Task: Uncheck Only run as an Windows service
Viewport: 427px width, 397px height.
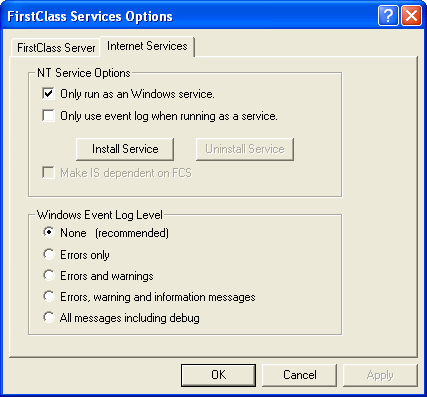Action: [x=48, y=94]
